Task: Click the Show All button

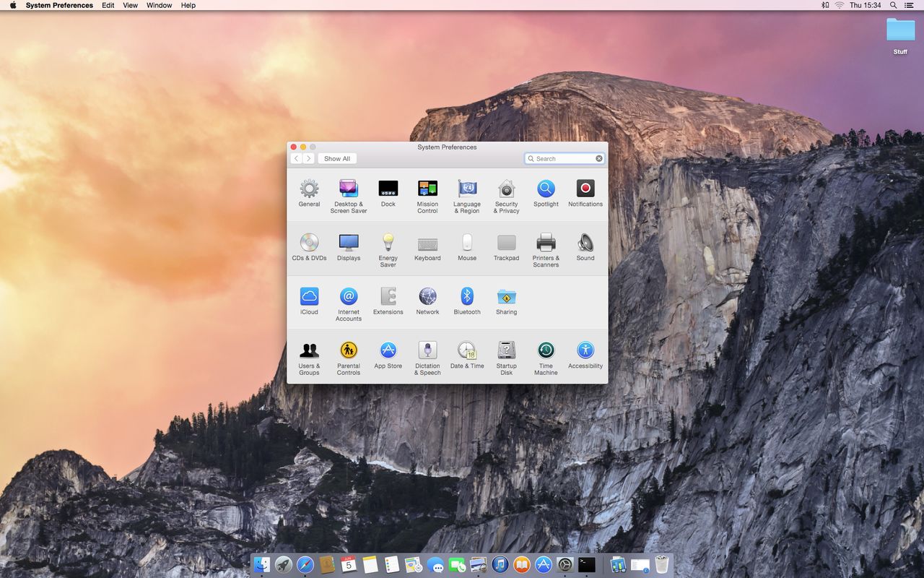Action: 337,158
